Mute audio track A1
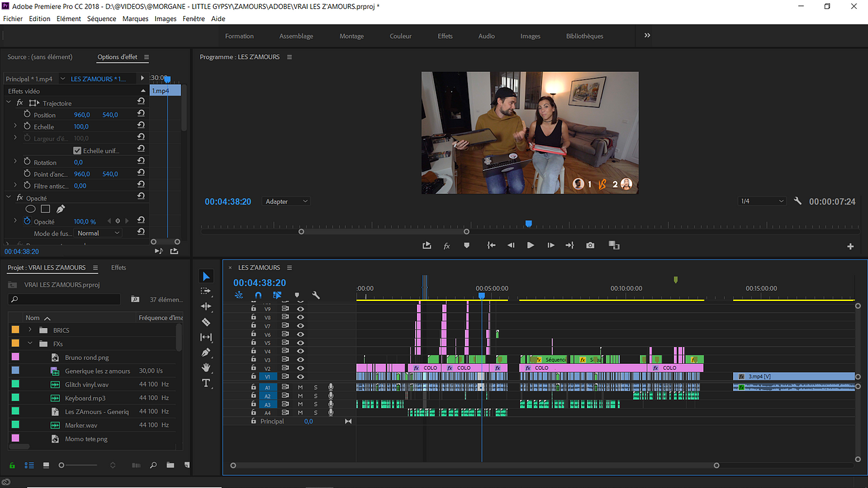The width and height of the screenshot is (868, 488). coord(300,387)
